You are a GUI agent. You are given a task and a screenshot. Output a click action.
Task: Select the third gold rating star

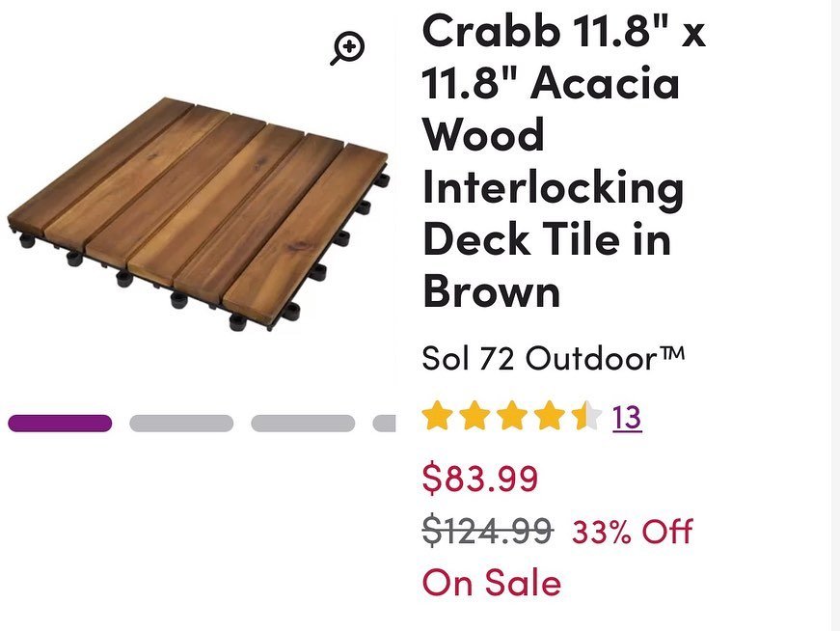(x=511, y=417)
